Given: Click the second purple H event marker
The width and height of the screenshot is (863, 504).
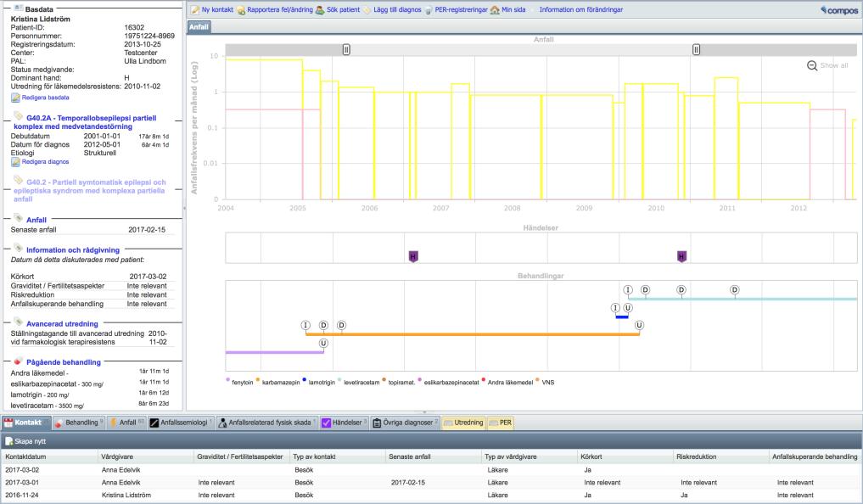Looking at the screenshot, I should (682, 256).
